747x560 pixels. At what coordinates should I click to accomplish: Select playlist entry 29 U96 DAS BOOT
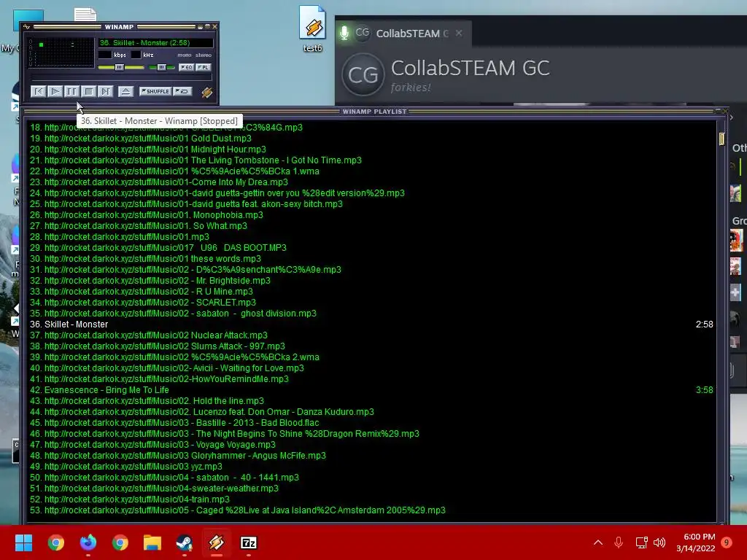(x=371, y=248)
